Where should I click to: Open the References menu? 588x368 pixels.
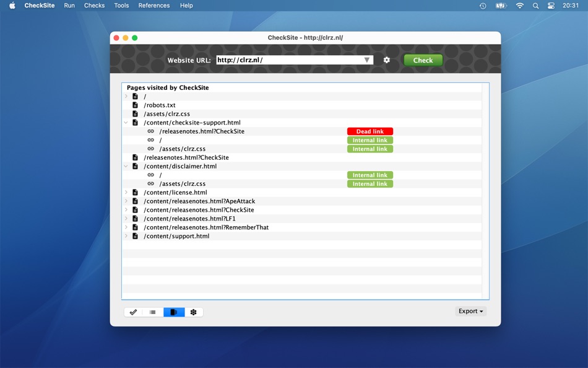pos(153,6)
